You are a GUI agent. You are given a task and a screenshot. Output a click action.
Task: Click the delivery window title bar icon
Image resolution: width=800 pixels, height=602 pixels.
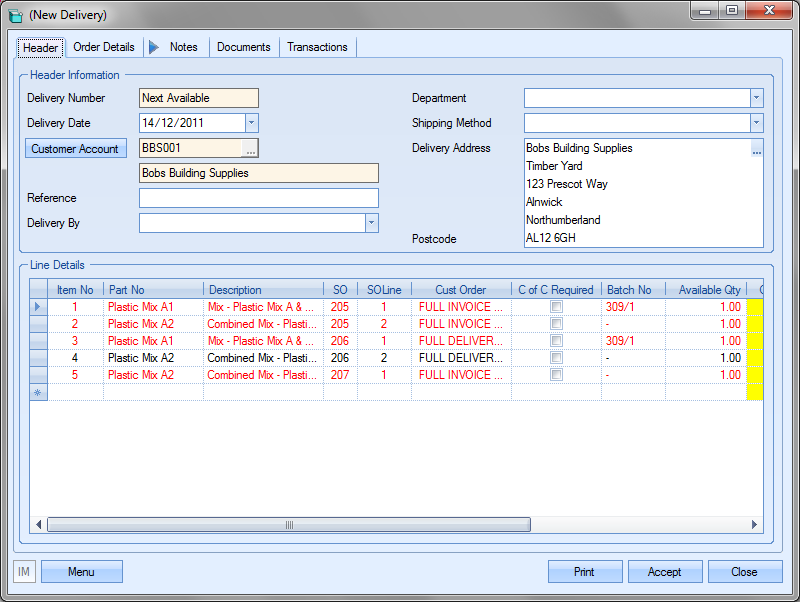15,15
